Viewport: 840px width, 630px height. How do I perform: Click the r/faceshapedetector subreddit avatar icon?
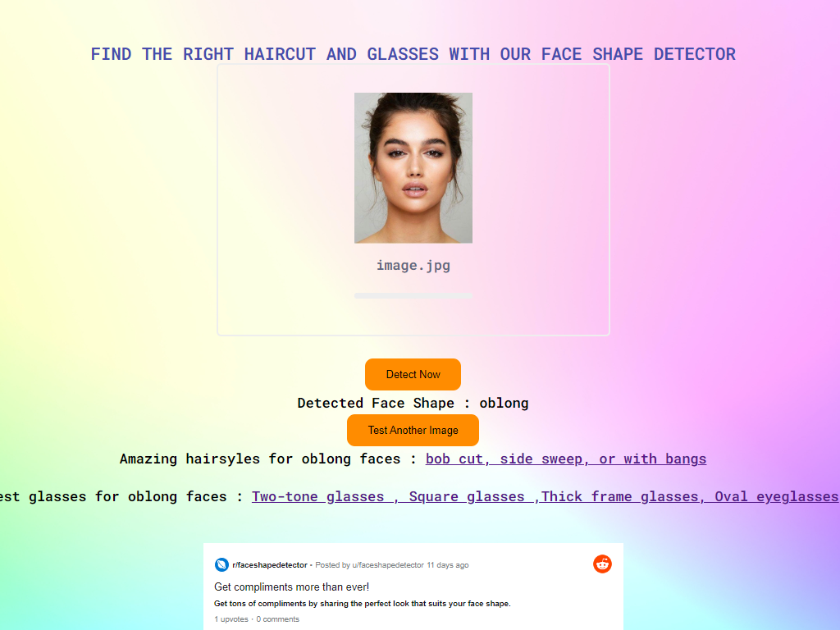coord(221,564)
